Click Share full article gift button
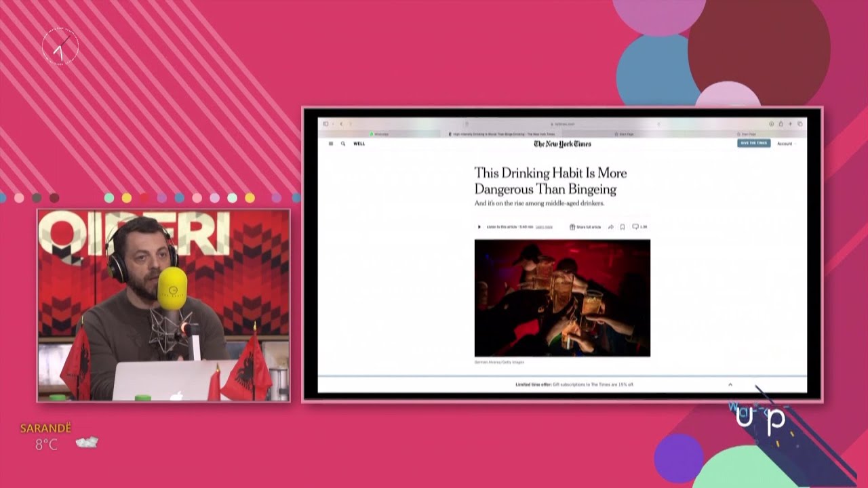This screenshot has width=868, height=488. click(x=585, y=227)
